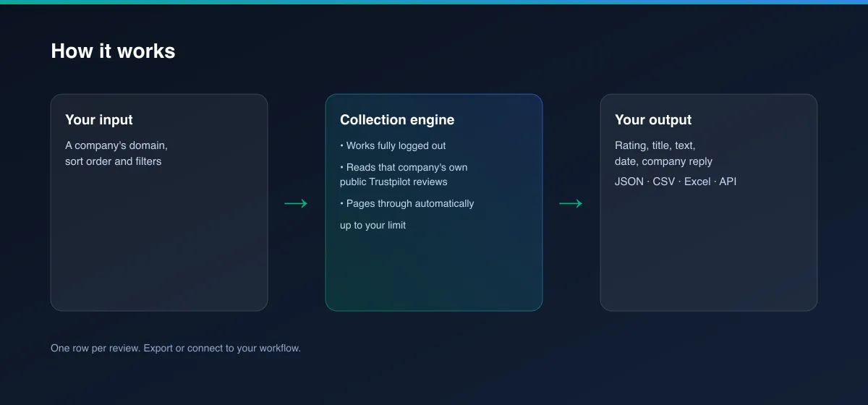
Task: Click 'sort order and filters' text
Action: coord(114,161)
